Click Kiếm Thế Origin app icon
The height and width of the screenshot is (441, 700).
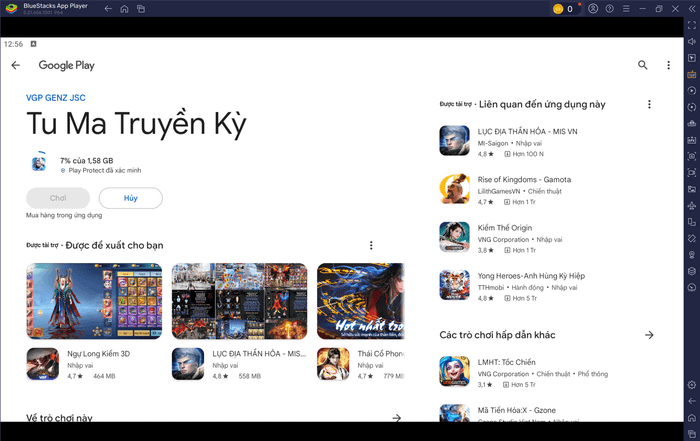coord(454,237)
